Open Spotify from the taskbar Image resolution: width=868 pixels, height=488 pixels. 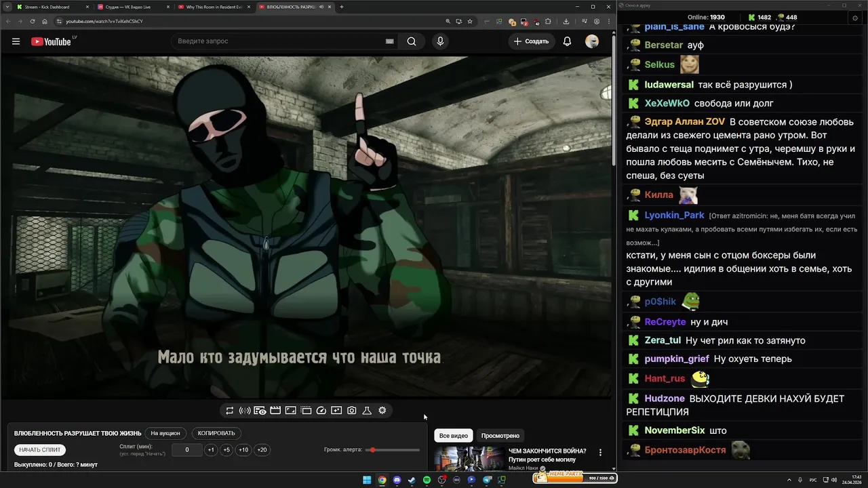click(x=427, y=480)
